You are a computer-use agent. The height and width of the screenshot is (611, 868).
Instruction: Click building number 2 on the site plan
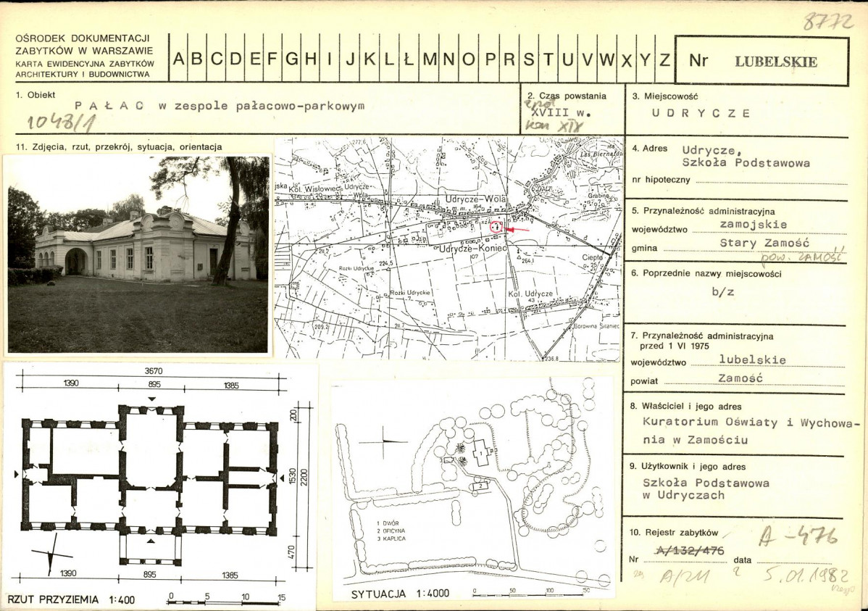coord(480,486)
